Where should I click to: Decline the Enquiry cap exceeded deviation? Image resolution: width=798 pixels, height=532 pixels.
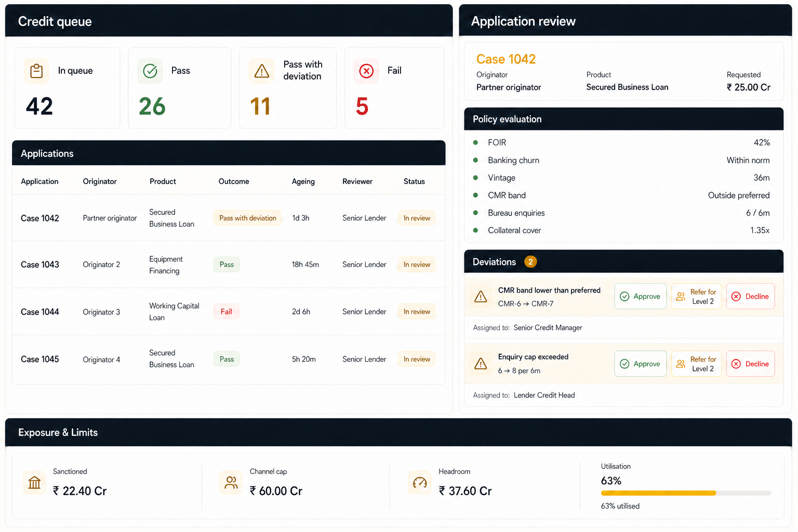(750, 364)
